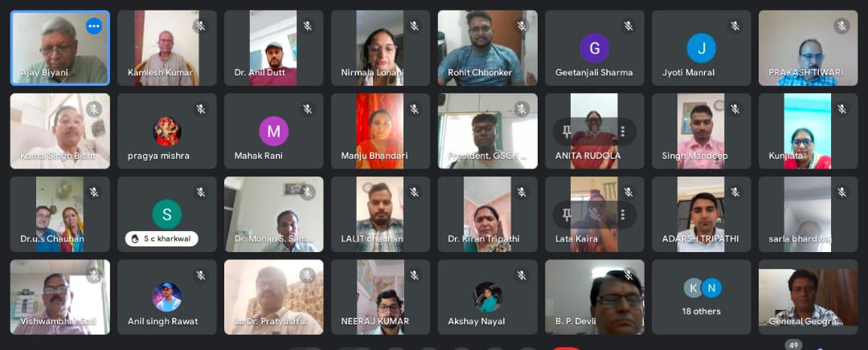Click the purple G avatar of Geetanjali Sharma
Viewport: 868px width, 350px height.
[595, 48]
